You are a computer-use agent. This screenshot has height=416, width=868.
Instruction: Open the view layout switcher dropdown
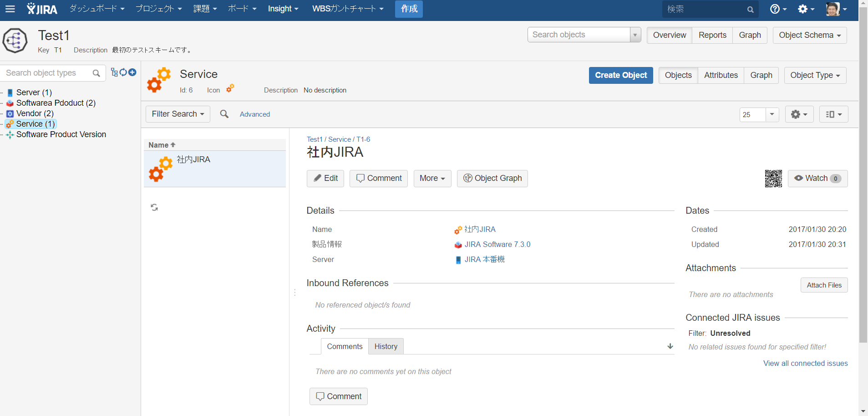click(834, 114)
